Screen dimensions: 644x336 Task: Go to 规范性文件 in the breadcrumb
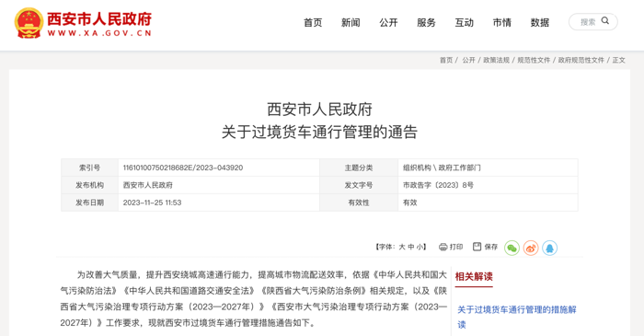point(534,60)
